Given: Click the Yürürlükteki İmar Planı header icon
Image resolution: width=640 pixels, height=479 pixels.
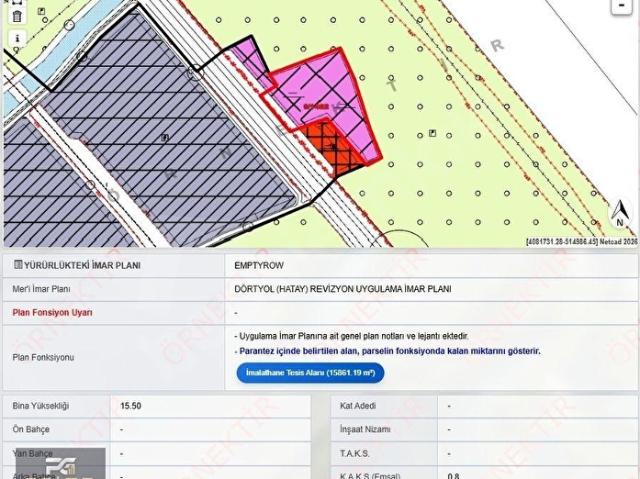Looking at the screenshot, I should tap(18, 264).
